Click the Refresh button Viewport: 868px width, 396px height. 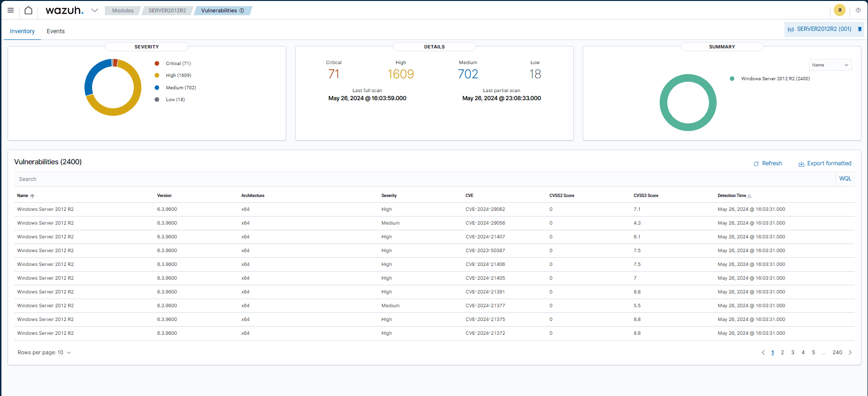click(768, 163)
